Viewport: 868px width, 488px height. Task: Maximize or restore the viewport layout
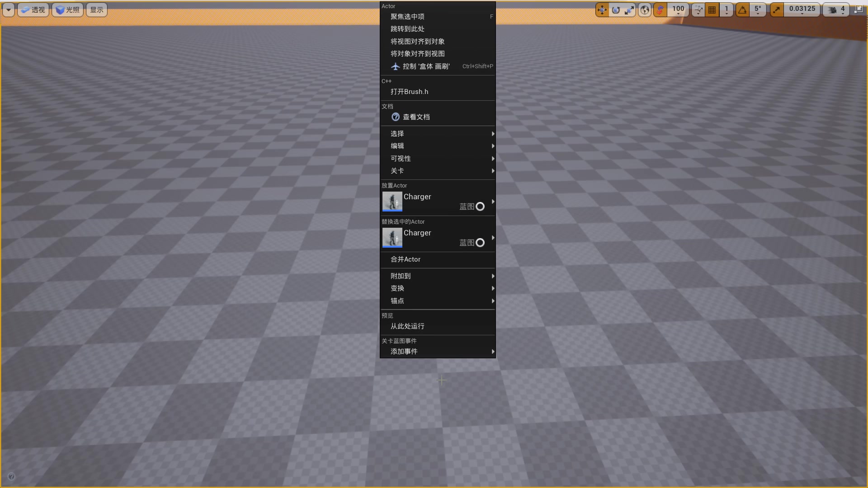(859, 9)
